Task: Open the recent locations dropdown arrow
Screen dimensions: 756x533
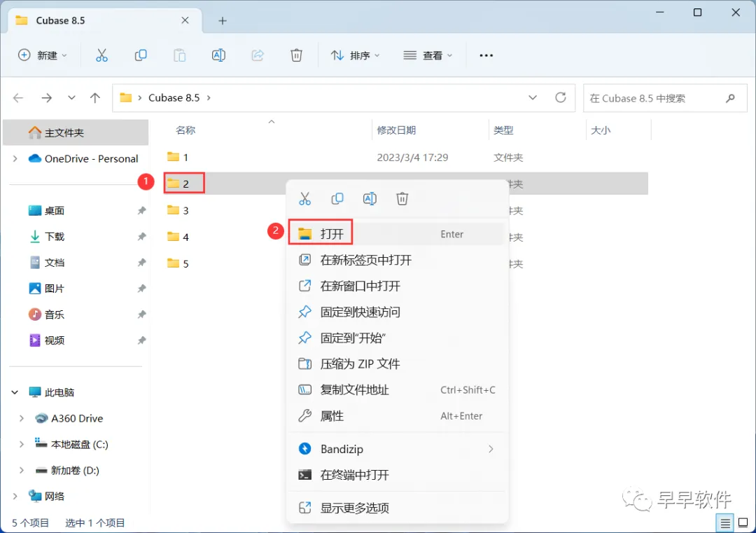Action: (71, 98)
